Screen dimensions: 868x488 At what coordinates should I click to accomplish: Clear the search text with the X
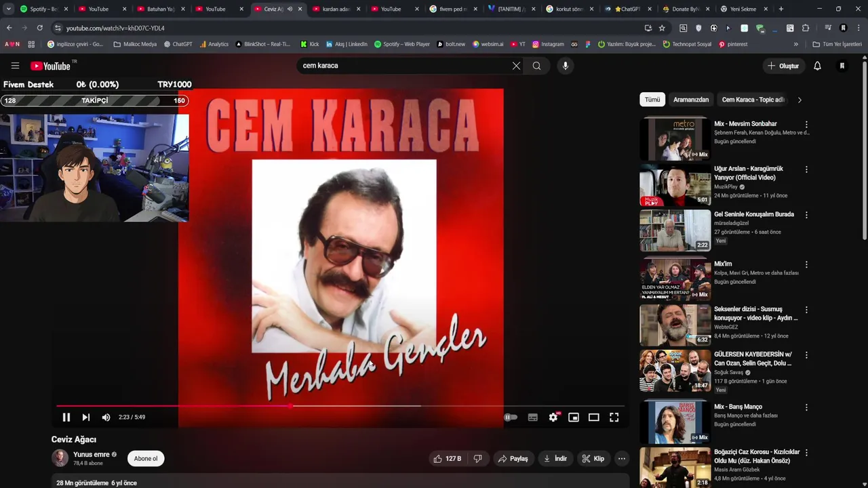pyautogui.click(x=516, y=66)
